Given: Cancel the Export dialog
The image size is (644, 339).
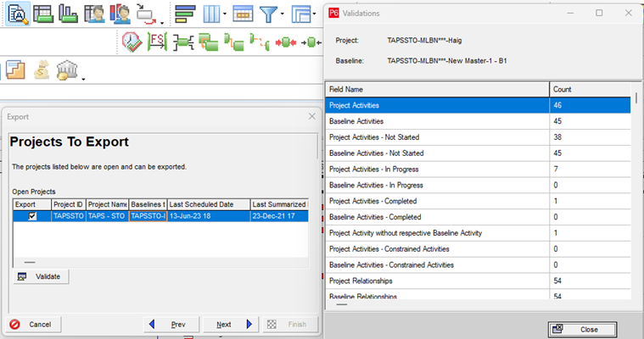Looking at the screenshot, I should [x=33, y=324].
